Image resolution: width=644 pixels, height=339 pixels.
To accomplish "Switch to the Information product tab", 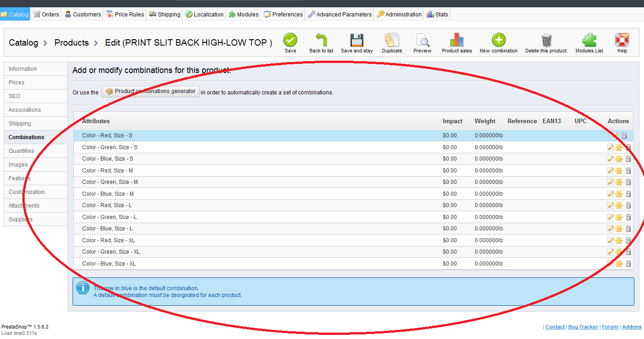I will 36,69.
